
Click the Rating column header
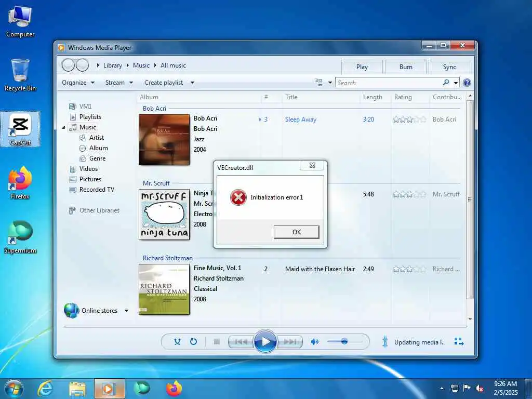click(x=403, y=97)
